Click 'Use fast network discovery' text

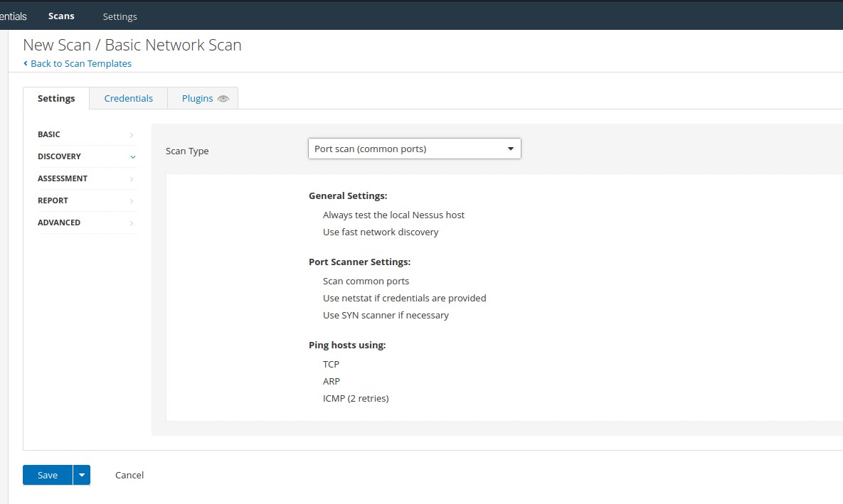pos(381,232)
